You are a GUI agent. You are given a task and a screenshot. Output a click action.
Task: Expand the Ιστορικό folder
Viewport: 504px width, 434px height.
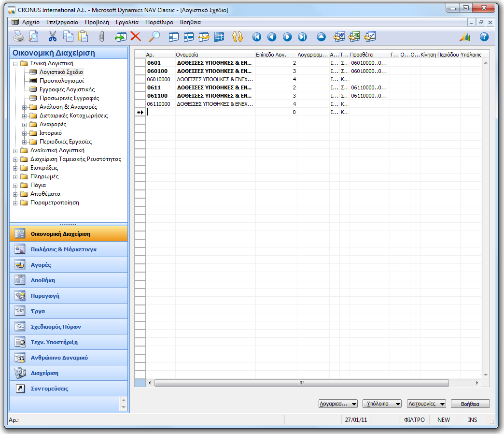24,133
